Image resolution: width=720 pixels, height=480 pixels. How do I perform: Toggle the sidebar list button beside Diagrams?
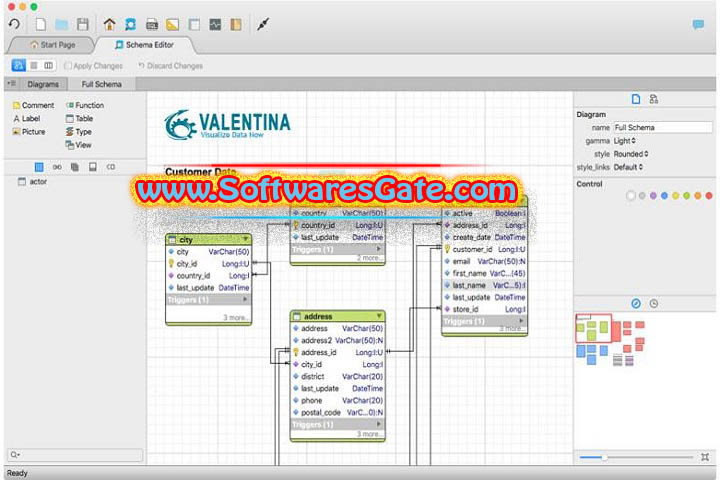[x=11, y=84]
